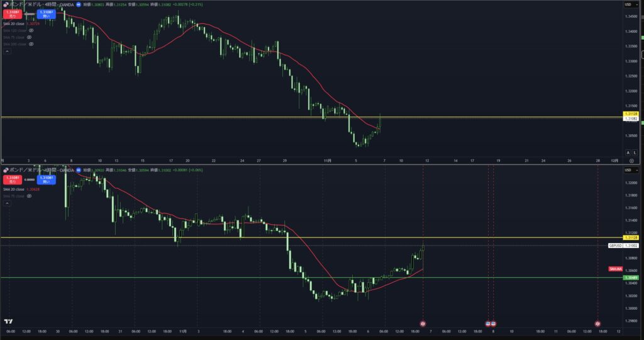Toggle log scale with the L button
644x340 pixels.
(634, 152)
